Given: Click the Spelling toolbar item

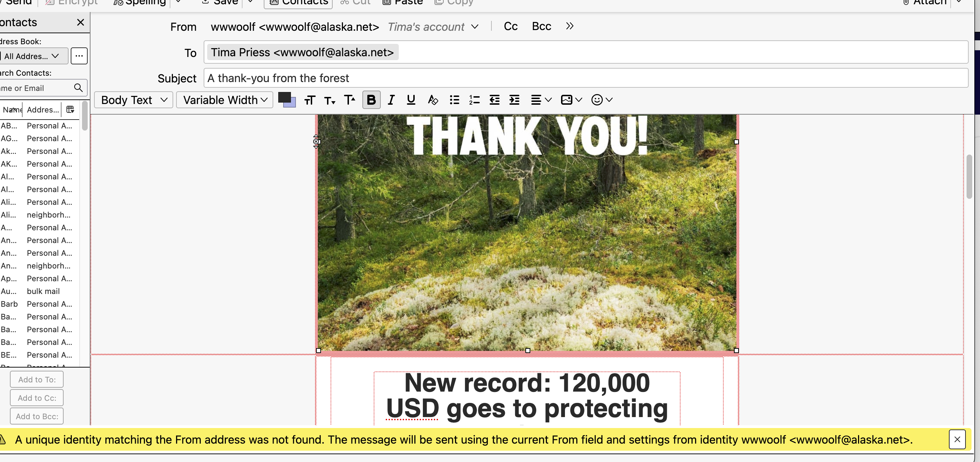Looking at the screenshot, I should coord(140,3).
